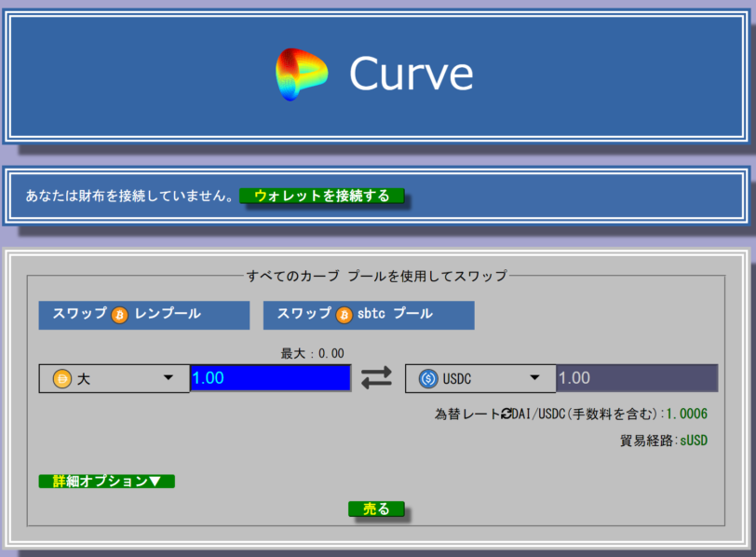Image resolution: width=756 pixels, height=557 pixels.
Task: Click the Curve rainbow logo icon
Action: pos(302,75)
